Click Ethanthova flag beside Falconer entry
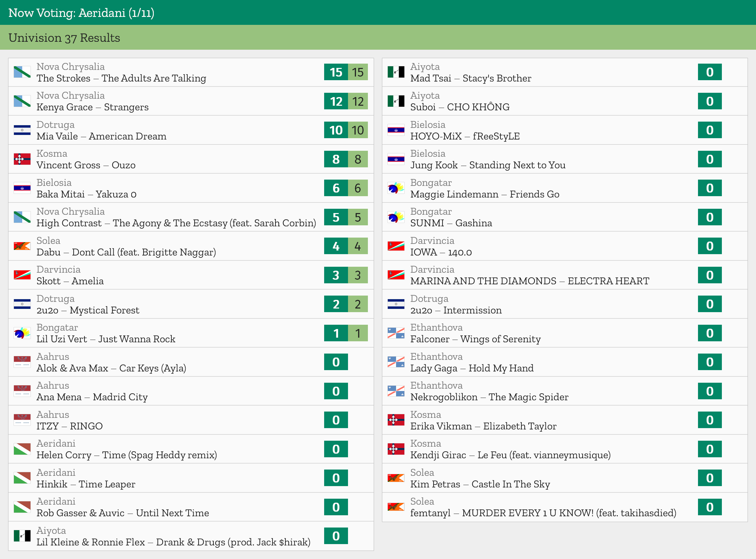The width and height of the screenshot is (756, 559). [x=396, y=333]
